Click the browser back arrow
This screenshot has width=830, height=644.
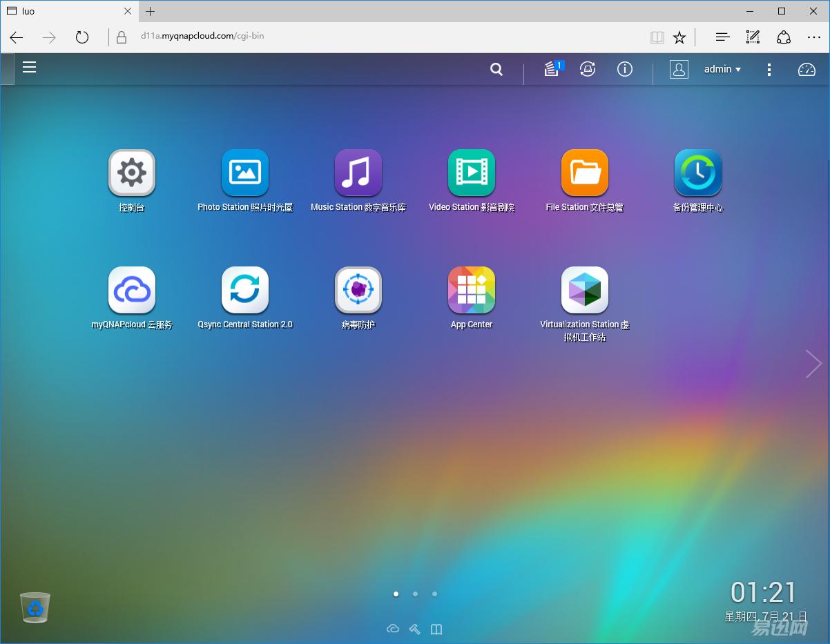point(17,37)
